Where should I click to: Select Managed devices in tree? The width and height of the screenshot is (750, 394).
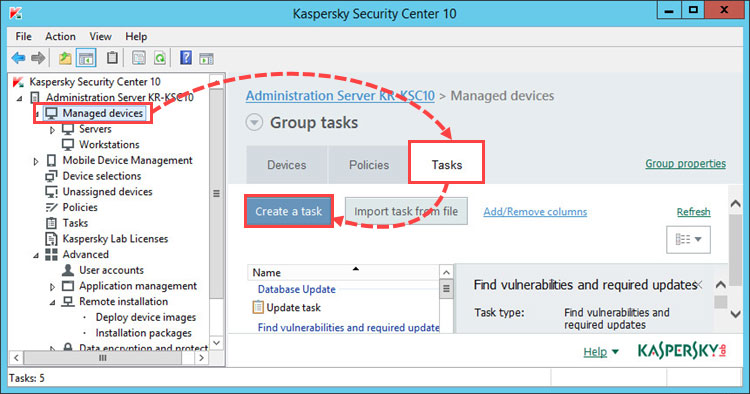point(103,113)
